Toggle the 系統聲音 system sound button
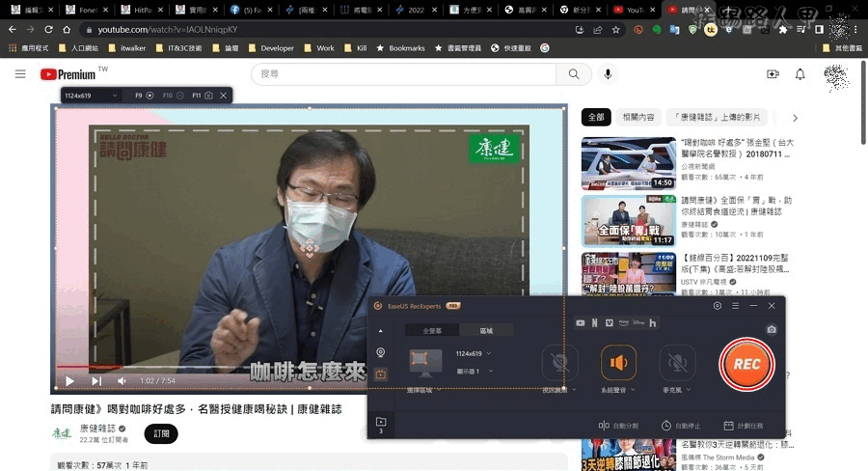Screen dimensions: 868x471 pyautogui.click(x=618, y=363)
